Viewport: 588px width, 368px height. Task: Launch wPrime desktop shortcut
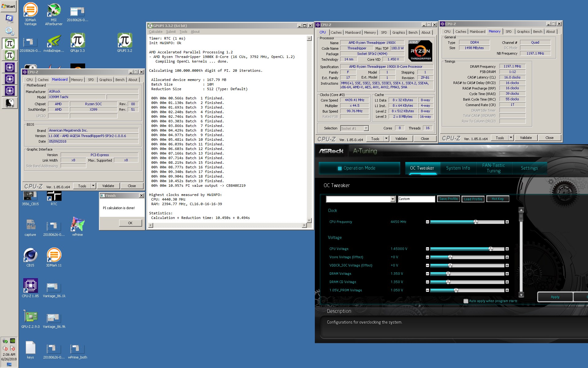(x=77, y=227)
